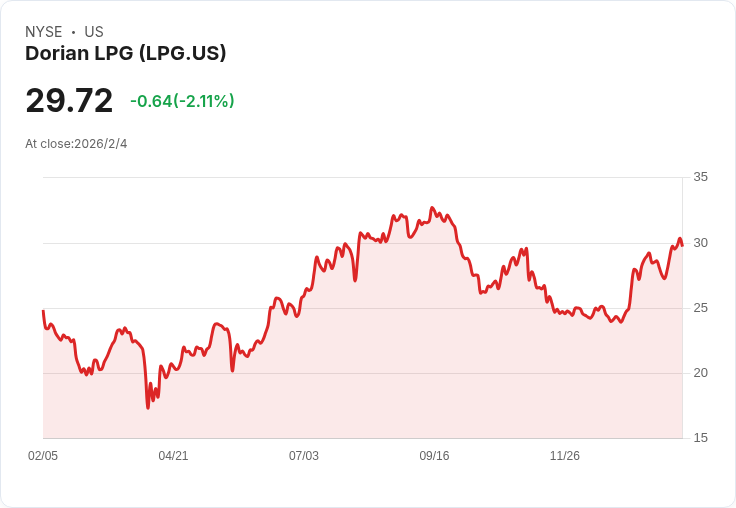Click the At close:2026/2/4 timestamp
The height and width of the screenshot is (508, 736).
(76, 144)
